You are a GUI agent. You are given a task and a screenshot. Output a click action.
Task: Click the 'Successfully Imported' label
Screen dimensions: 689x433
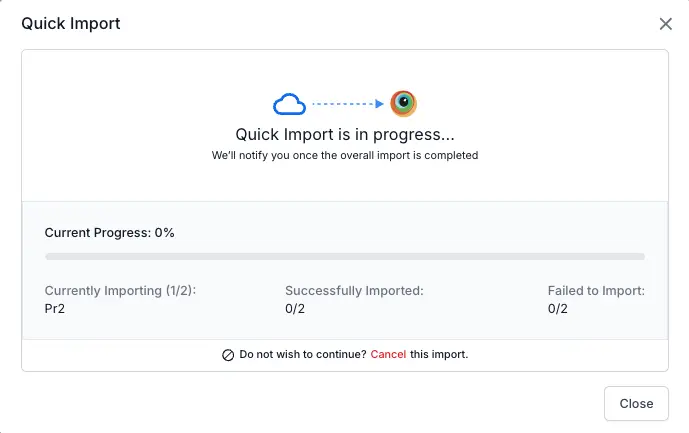coord(354,291)
